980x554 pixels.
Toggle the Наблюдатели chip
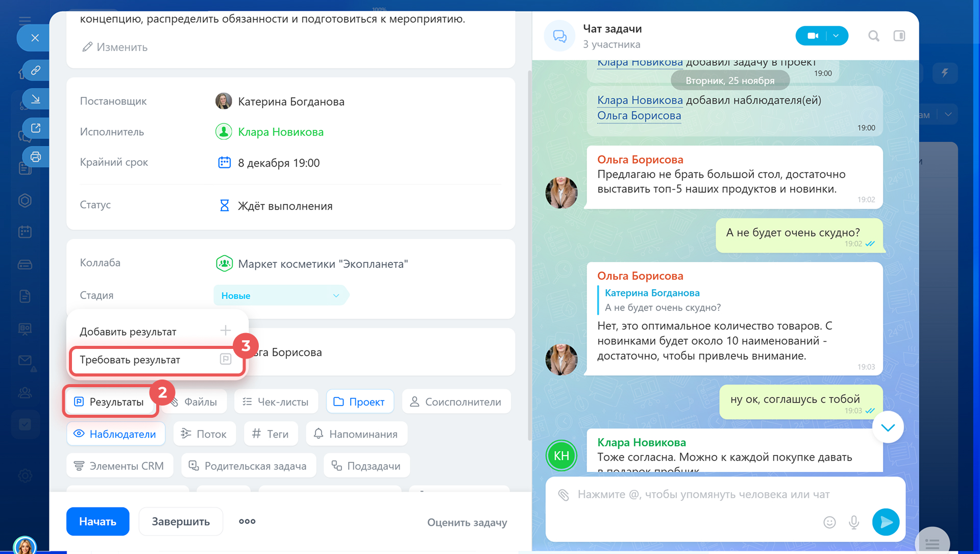click(115, 434)
